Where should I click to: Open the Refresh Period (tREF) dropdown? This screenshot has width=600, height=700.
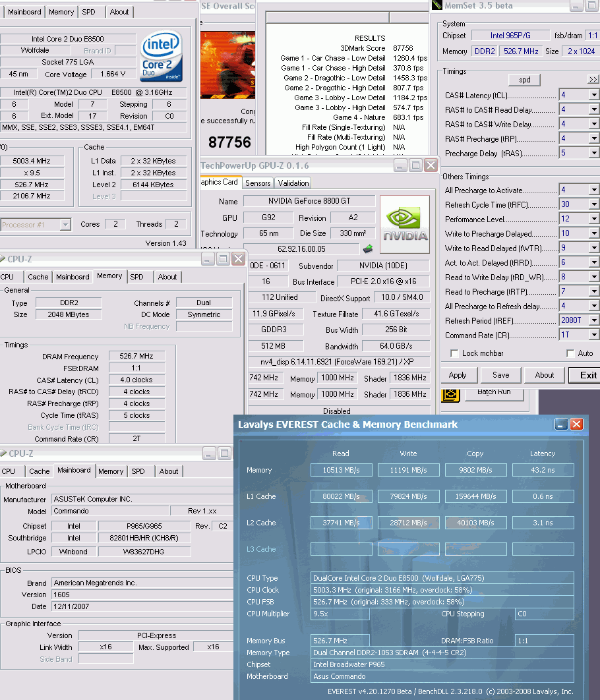594,320
